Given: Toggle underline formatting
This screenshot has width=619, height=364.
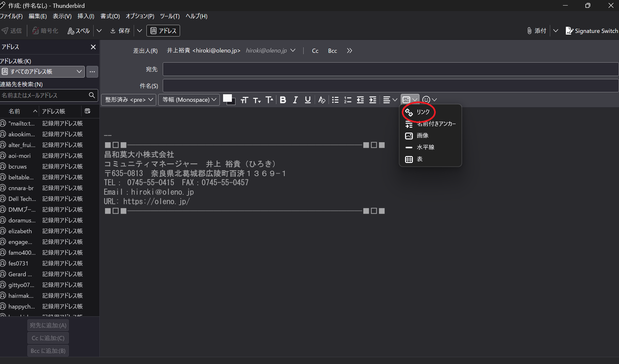Looking at the screenshot, I should [308, 100].
